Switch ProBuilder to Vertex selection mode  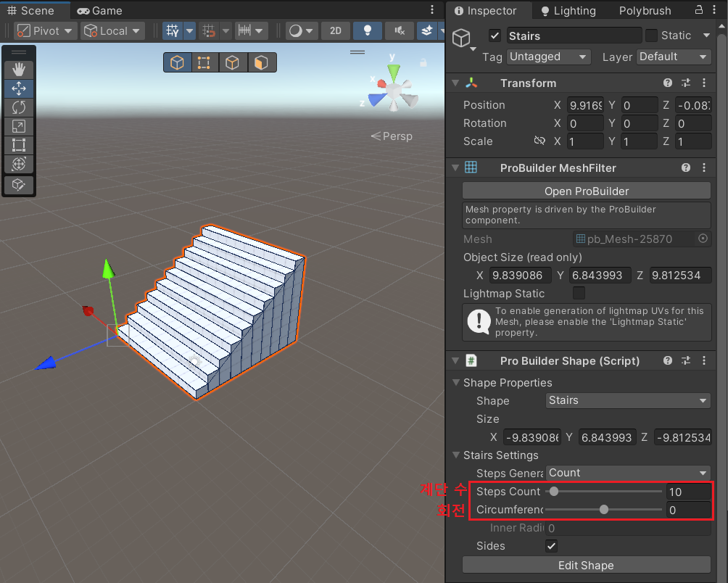[x=204, y=62]
